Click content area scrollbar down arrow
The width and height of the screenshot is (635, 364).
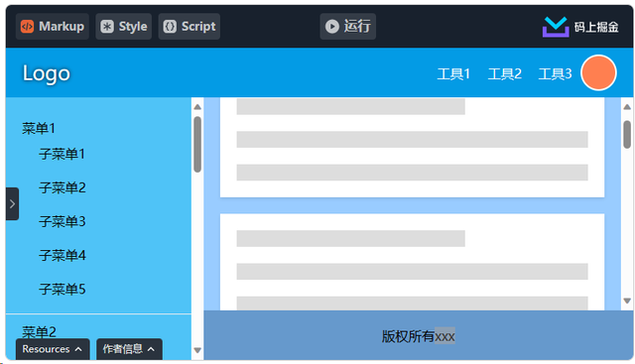(x=627, y=301)
